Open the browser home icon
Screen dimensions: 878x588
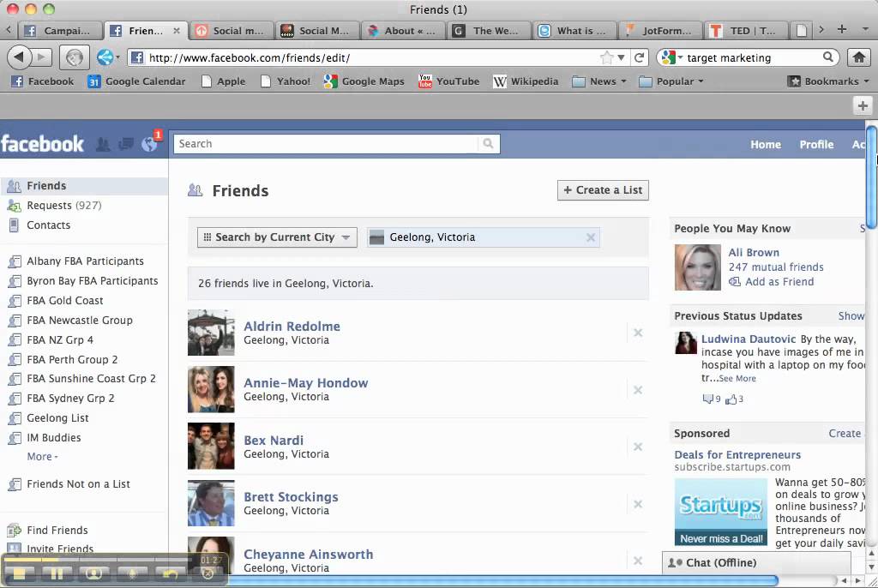pyautogui.click(x=859, y=57)
